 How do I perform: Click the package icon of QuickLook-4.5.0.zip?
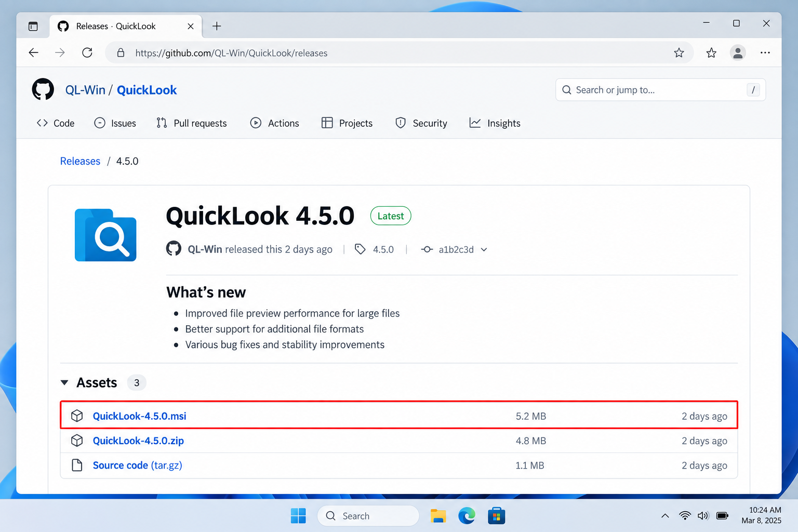click(77, 441)
